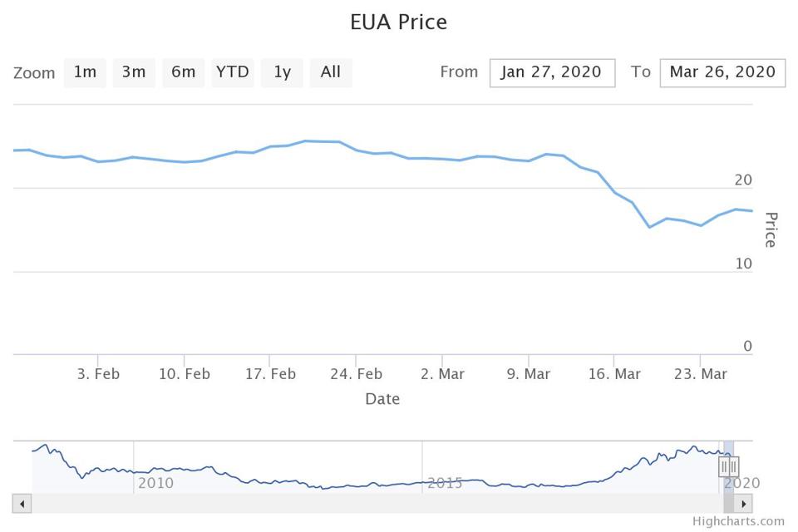Apply the YTD zoom preset
The height and width of the screenshot is (532, 798).
pos(232,72)
